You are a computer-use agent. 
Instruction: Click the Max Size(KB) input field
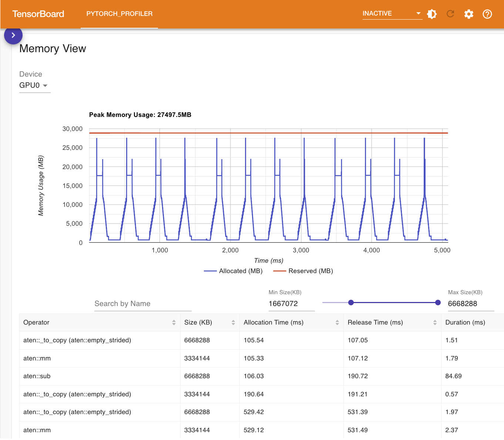[471, 304]
